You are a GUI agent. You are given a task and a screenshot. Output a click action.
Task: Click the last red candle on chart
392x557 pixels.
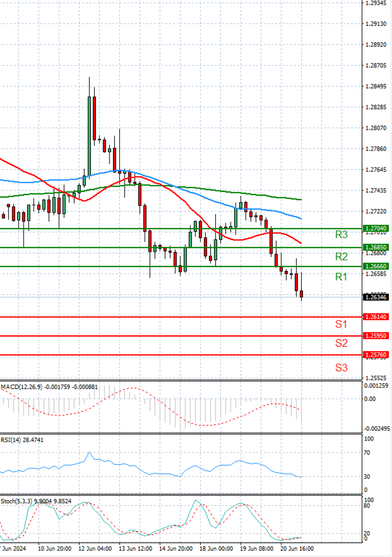[x=301, y=294]
